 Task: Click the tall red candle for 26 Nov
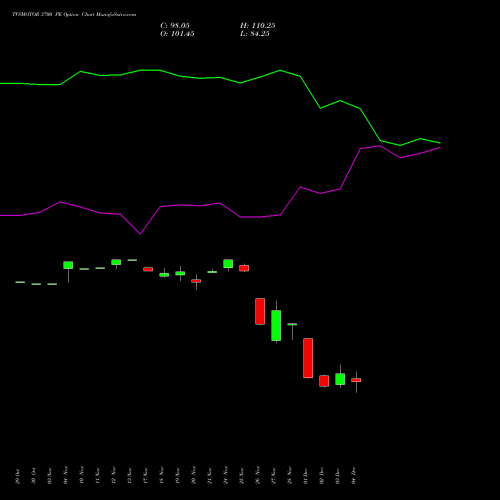(260, 311)
